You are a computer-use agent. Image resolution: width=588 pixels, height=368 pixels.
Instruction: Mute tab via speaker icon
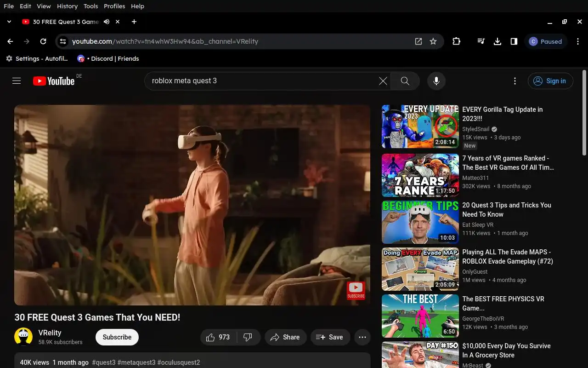[107, 22]
